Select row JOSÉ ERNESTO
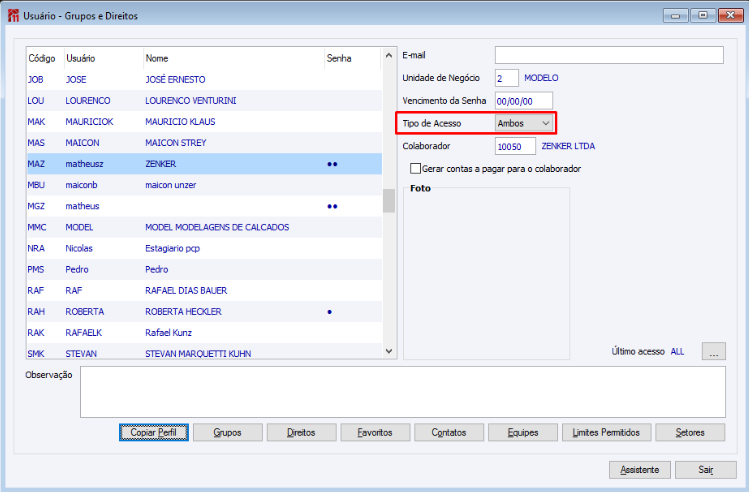Screen dimensions: 749x492 tap(204, 79)
